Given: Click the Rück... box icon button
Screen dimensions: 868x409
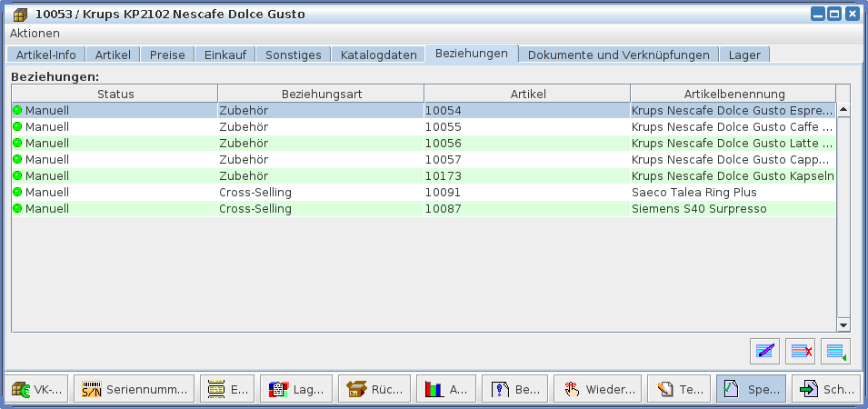Looking at the screenshot, I should point(374,389).
